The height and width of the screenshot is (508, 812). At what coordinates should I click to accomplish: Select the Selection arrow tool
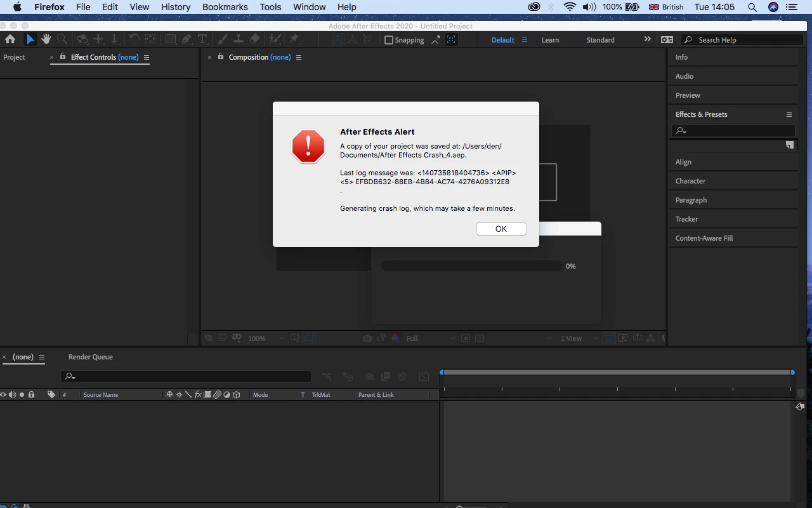pyautogui.click(x=30, y=39)
